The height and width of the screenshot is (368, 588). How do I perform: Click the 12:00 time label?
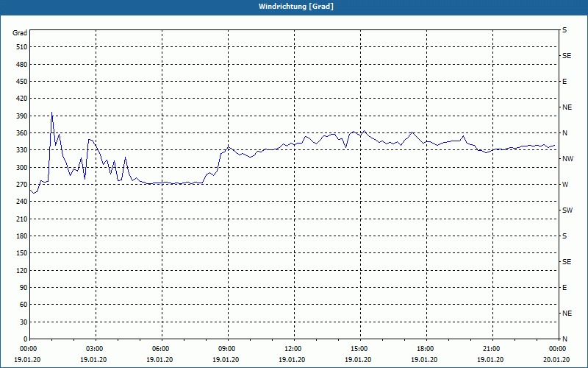(293, 349)
